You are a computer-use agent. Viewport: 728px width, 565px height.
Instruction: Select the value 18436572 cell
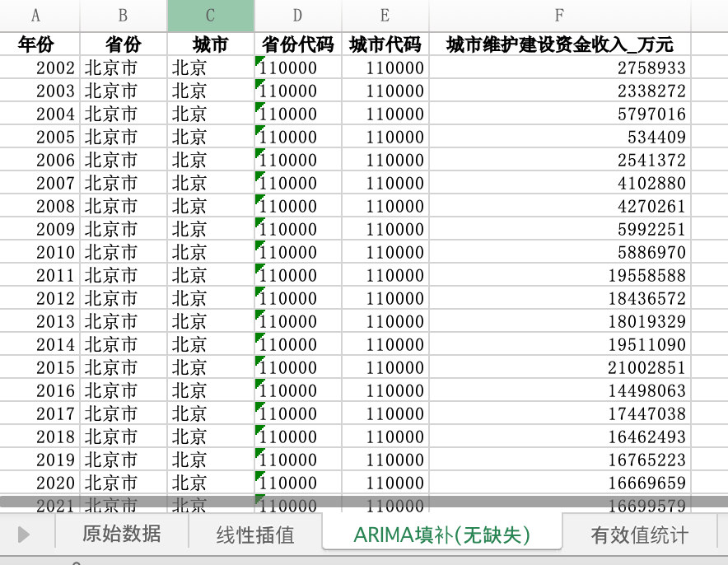(560, 298)
